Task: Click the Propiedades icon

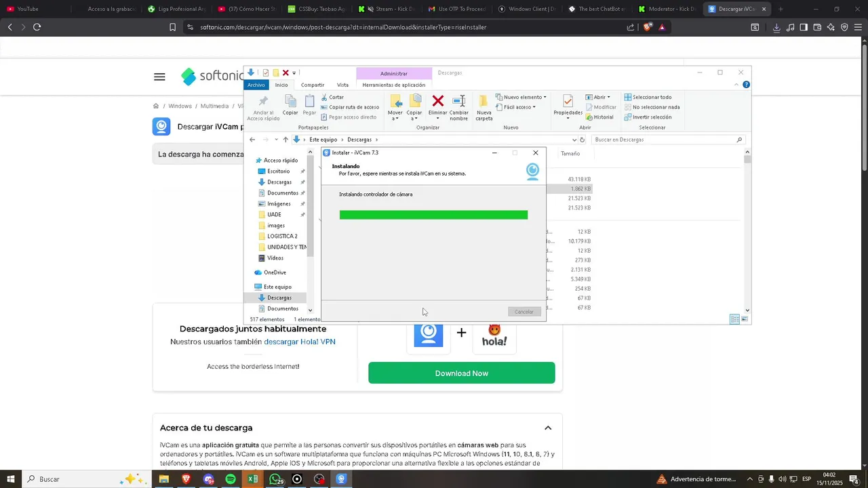Action: (x=568, y=102)
